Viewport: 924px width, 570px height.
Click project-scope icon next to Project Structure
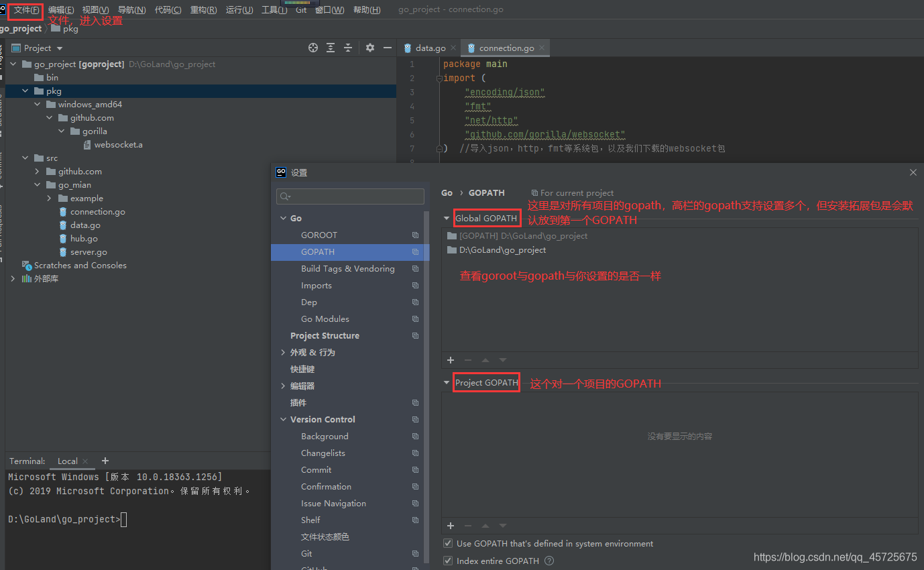pos(415,336)
